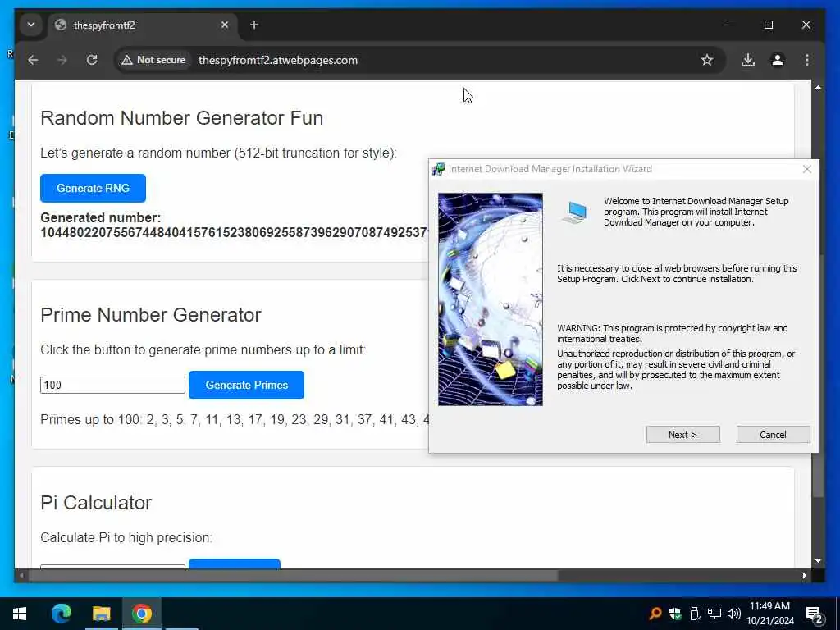Bookmark this page with the star icon
This screenshot has height=630, width=840.
[x=707, y=60]
